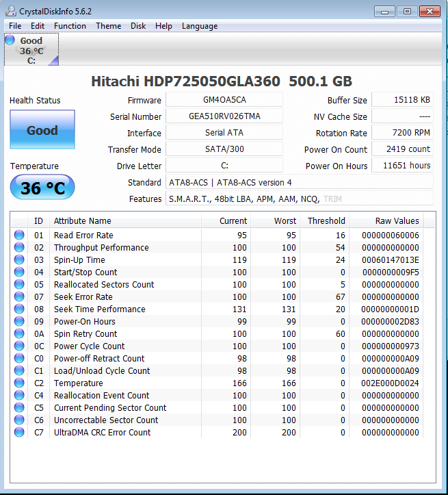The height and width of the screenshot is (495, 448).
Task: Click status orb for Reallocation Event Count
Action: tap(19, 395)
